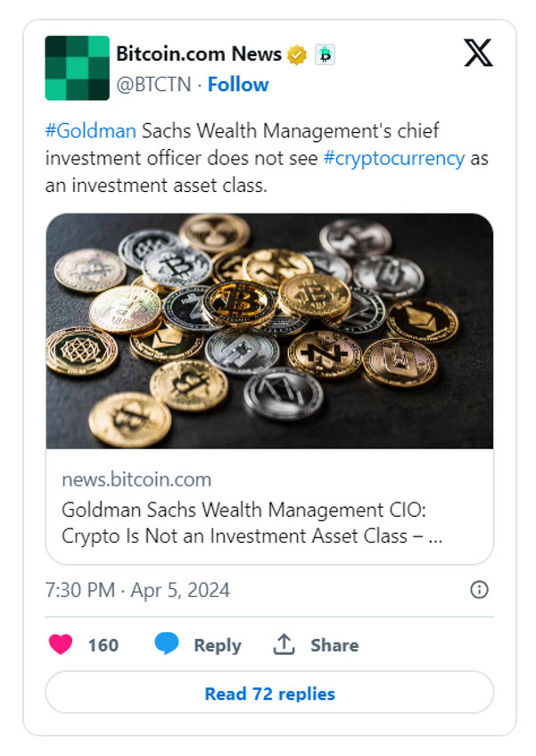
Task: Open the #Goldman hashtag link
Action: click(x=90, y=131)
